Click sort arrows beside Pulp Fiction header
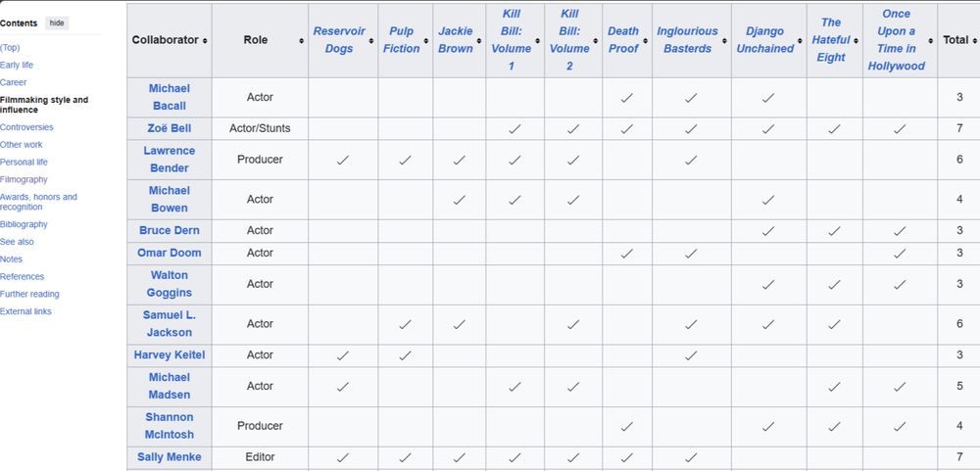 (426, 40)
